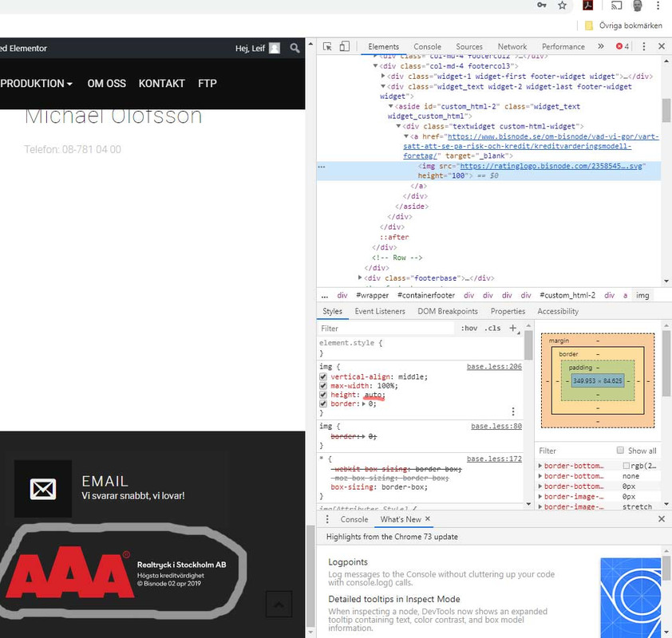The image size is (672, 638).
Task: Click the computed styles Filter field
Action: click(575, 451)
